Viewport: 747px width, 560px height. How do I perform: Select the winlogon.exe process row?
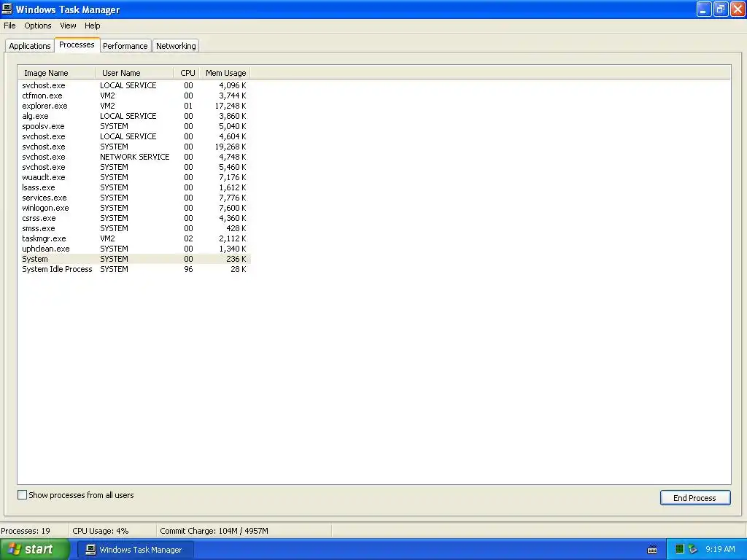[134, 208]
